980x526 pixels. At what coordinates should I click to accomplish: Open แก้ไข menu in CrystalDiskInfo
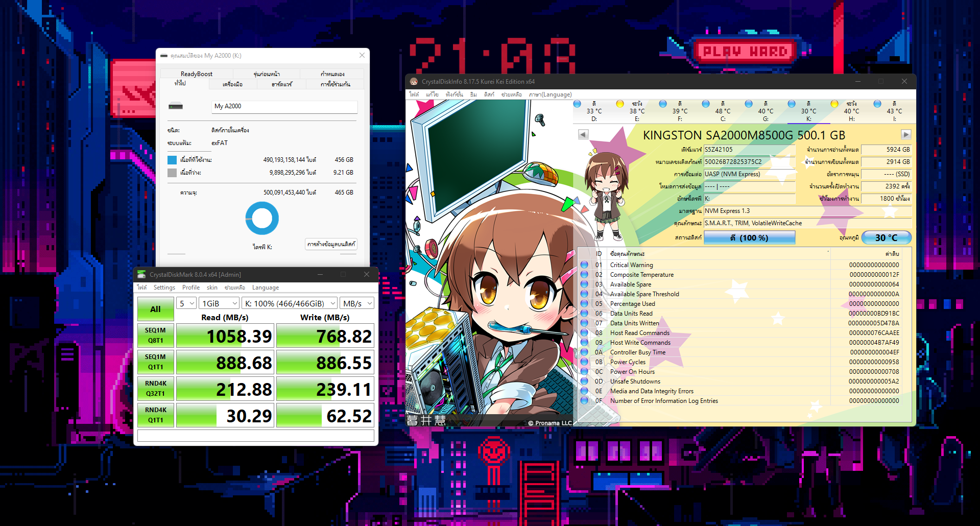432,94
